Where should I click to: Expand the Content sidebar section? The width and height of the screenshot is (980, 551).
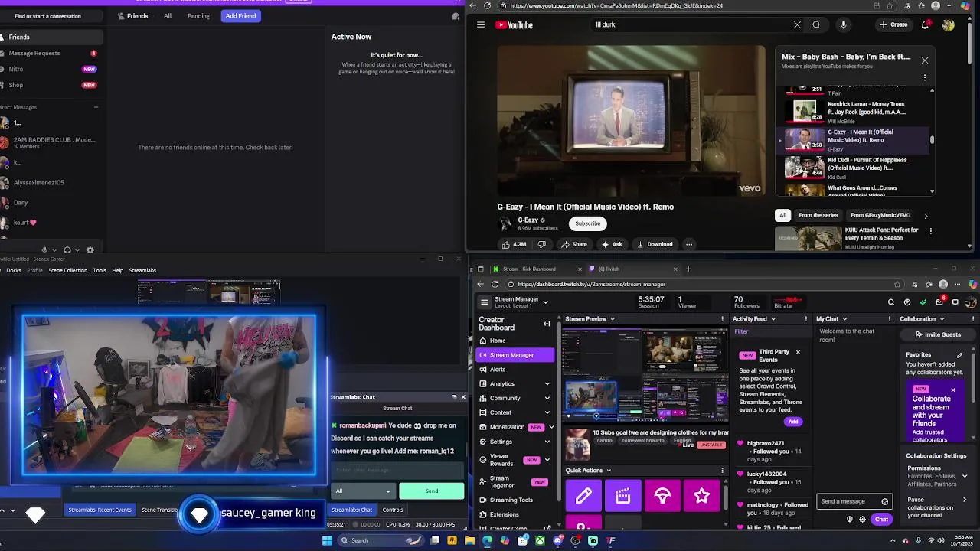tap(547, 412)
